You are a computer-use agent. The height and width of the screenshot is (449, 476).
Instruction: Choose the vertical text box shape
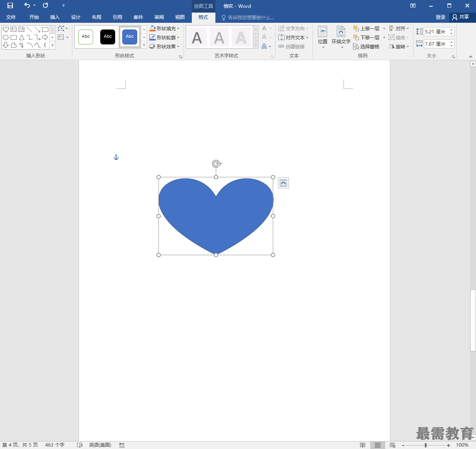pos(22,29)
